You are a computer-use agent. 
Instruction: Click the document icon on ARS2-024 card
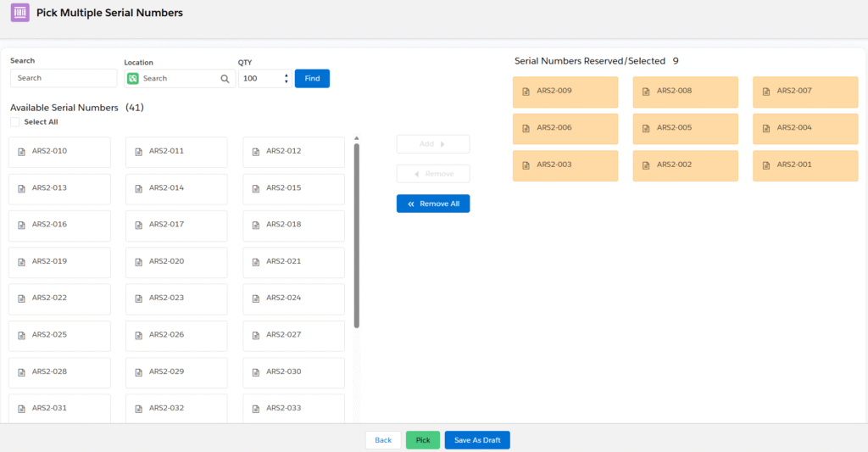point(255,299)
